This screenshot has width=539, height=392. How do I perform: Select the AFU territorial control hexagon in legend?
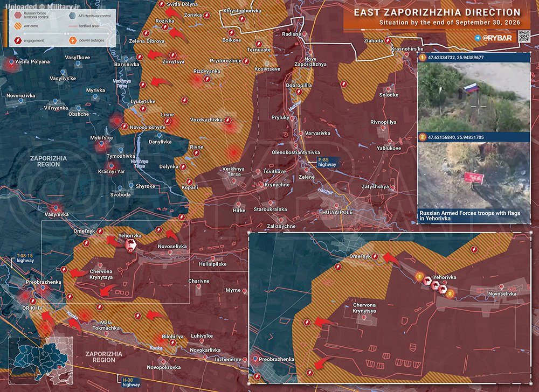tap(73, 16)
